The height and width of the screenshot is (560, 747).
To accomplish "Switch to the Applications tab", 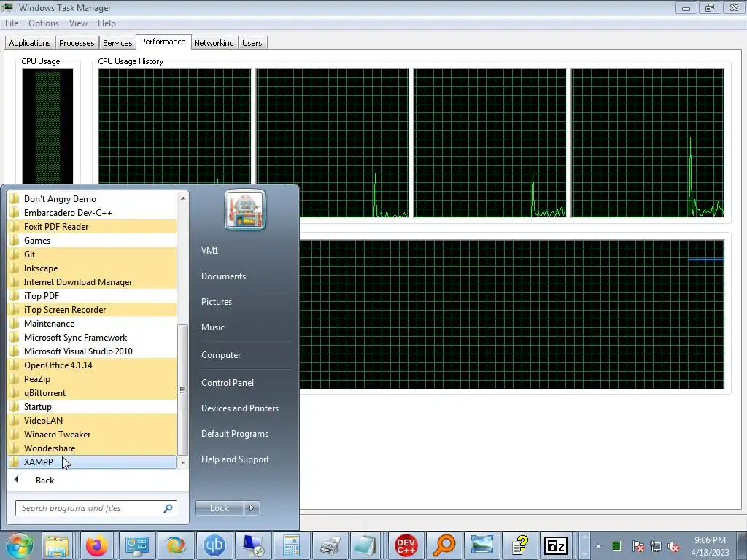I will [29, 43].
